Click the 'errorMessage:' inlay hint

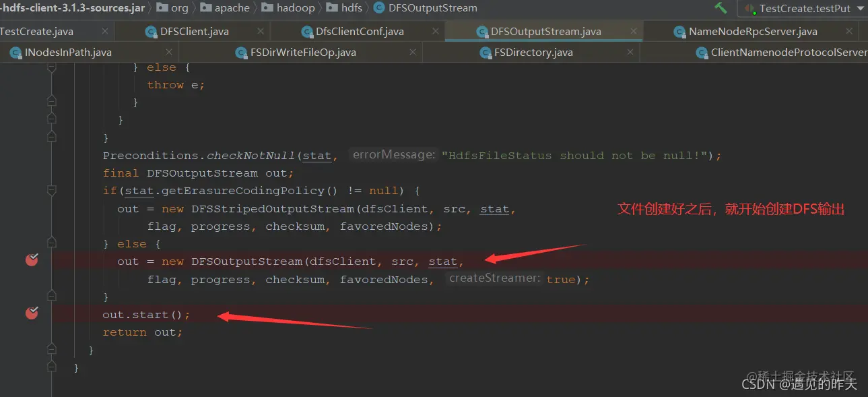(x=394, y=155)
